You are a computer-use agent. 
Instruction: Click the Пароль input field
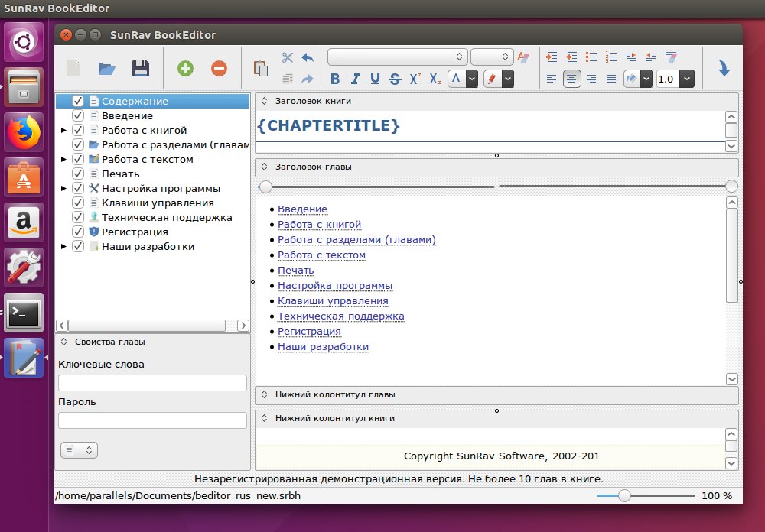pos(152,420)
